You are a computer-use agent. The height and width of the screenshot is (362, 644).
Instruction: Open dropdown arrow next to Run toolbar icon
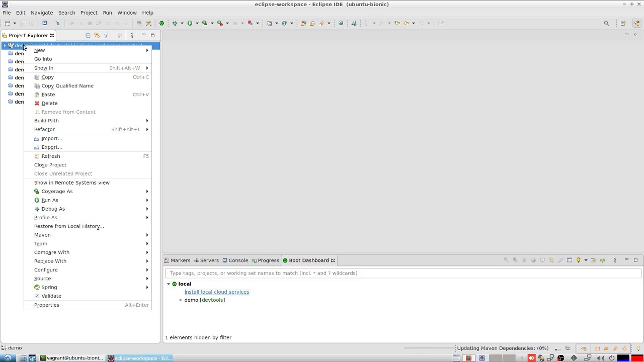point(197,23)
